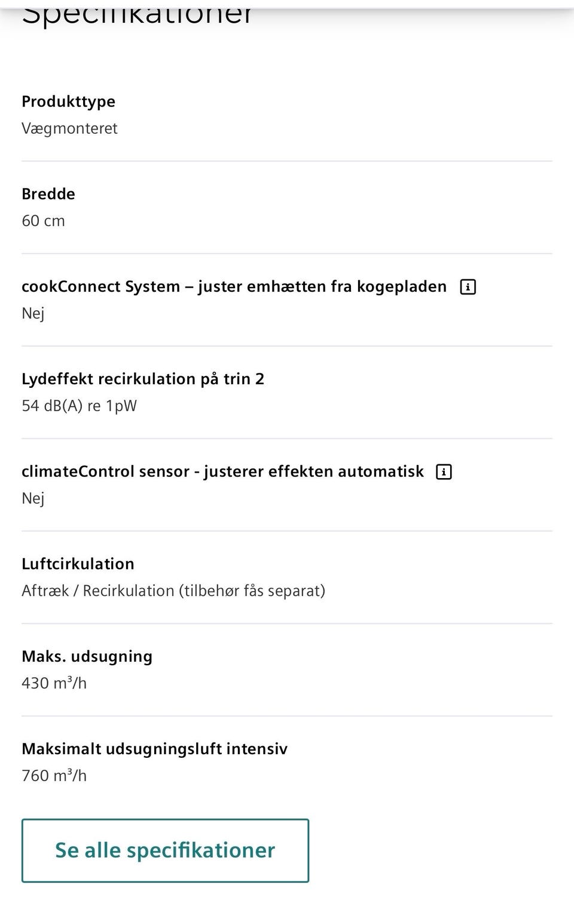Click the Vægmonteret value text
This screenshot has height=924, width=574.
[x=69, y=128]
